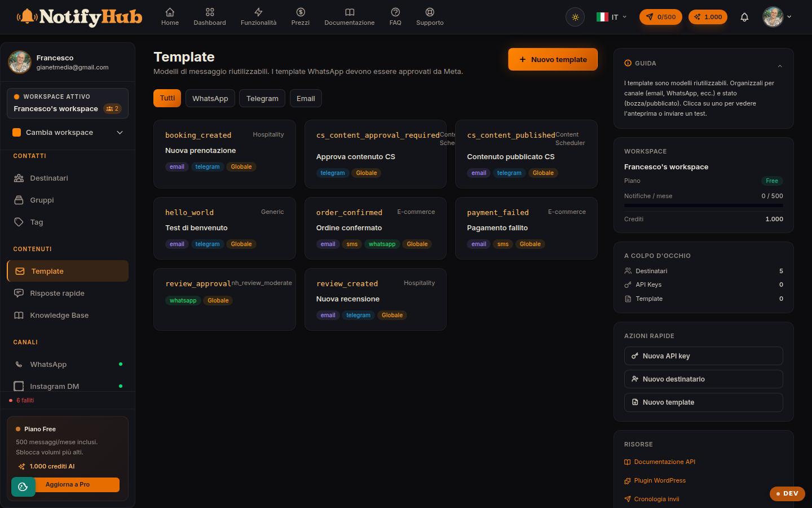This screenshot has height=508, width=812.
Task: Click Destinatari row in A colpo d'occhio
Action: pyautogui.click(x=704, y=271)
